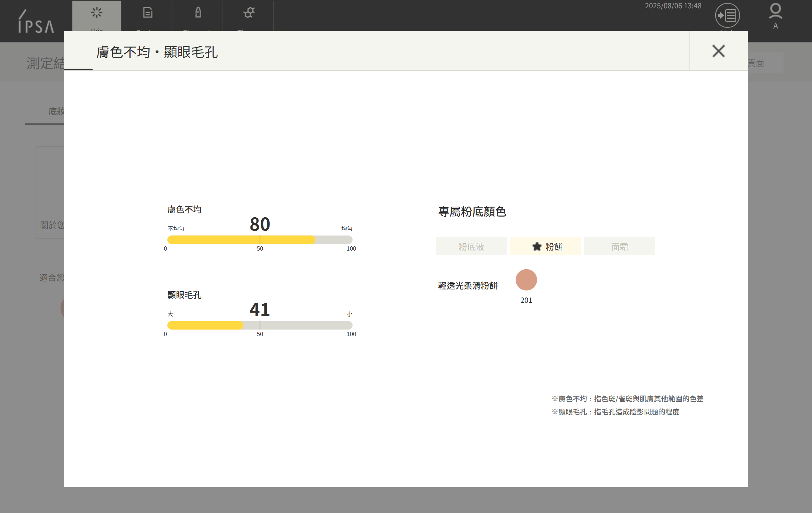The height and width of the screenshot is (513, 812).
Task: Click the 膚色不均 score bar
Action: point(260,240)
